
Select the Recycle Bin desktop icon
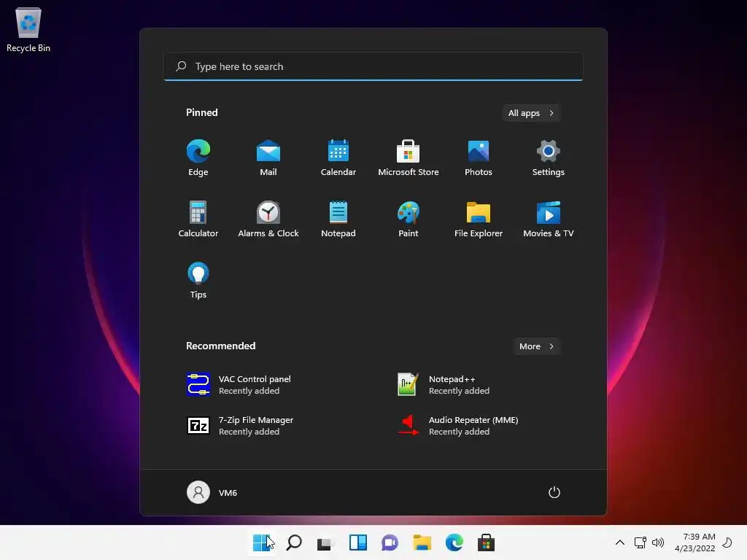point(28,29)
